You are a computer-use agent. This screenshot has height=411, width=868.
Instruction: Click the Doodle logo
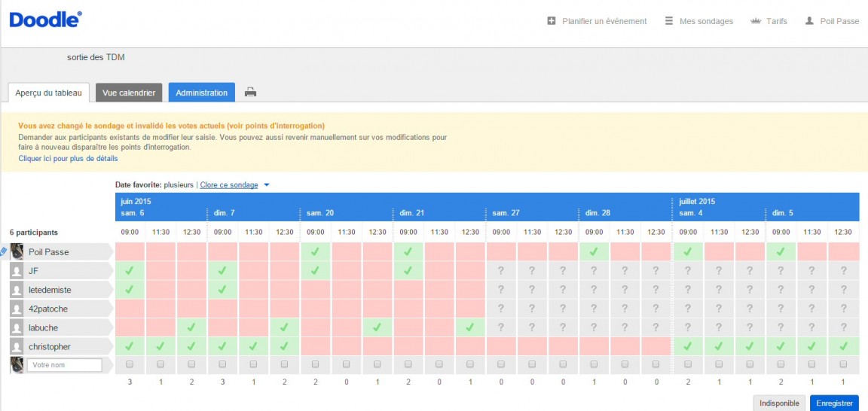pos(45,20)
